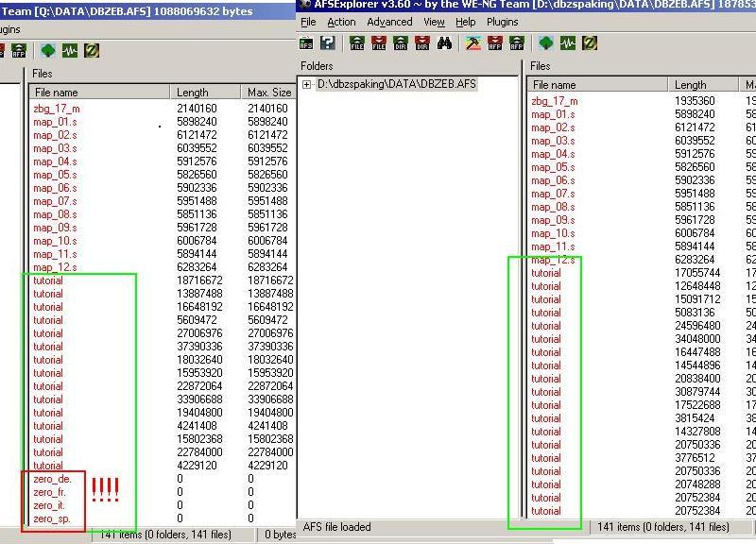Select map_05.s in the Q:\ window

55,175
